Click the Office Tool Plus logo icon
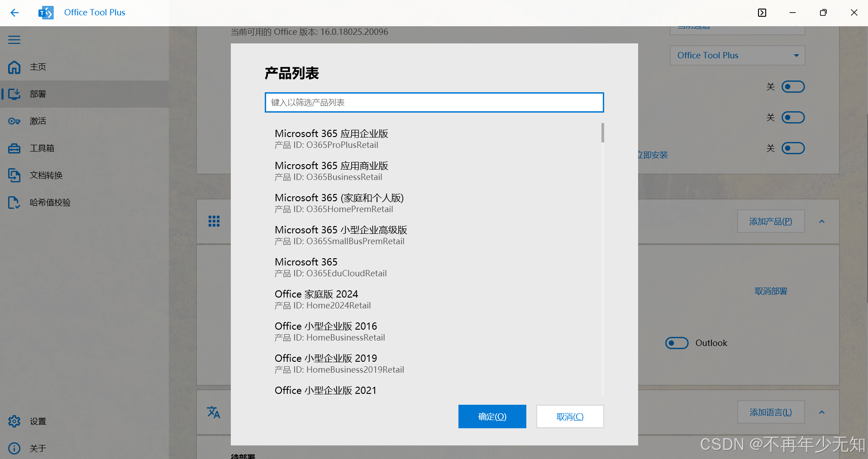Image resolution: width=868 pixels, height=459 pixels. click(x=46, y=13)
